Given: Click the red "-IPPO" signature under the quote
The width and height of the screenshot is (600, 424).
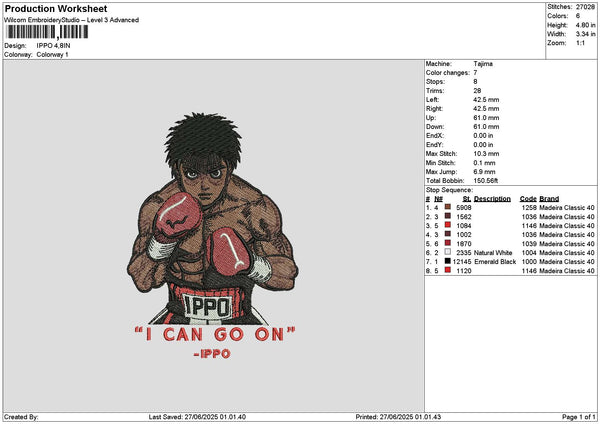Looking at the screenshot, I should coord(212,354).
